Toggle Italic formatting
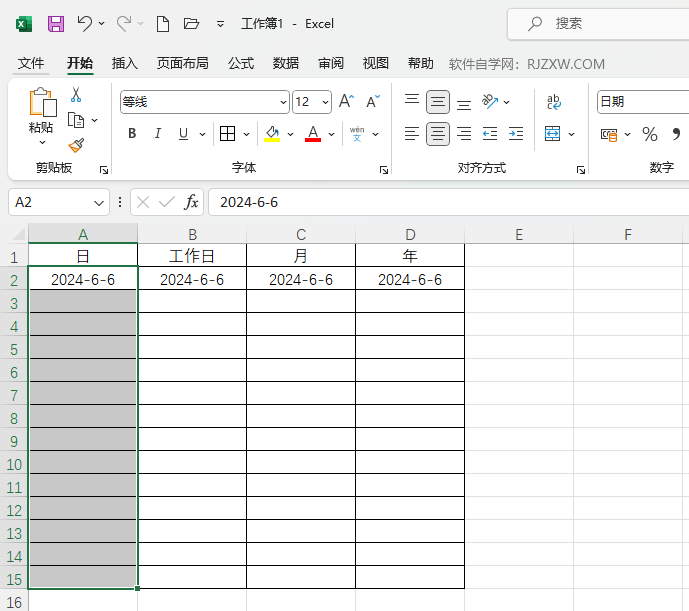 (157, 133)
